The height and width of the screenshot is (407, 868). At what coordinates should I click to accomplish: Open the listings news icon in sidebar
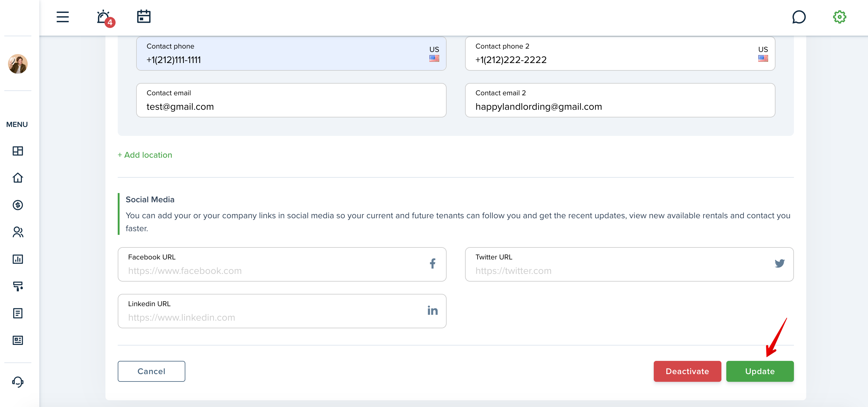18,340
